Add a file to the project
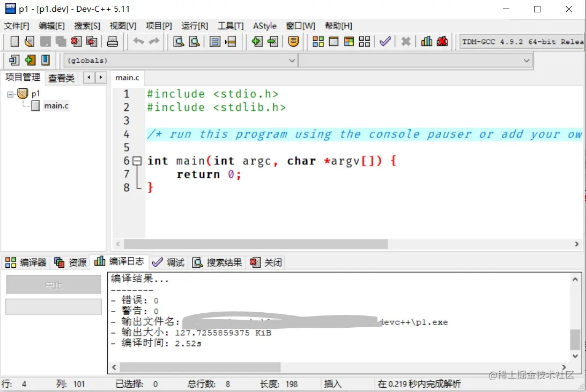This screenshot has width=586, height=392. click(x=257, y=41)
